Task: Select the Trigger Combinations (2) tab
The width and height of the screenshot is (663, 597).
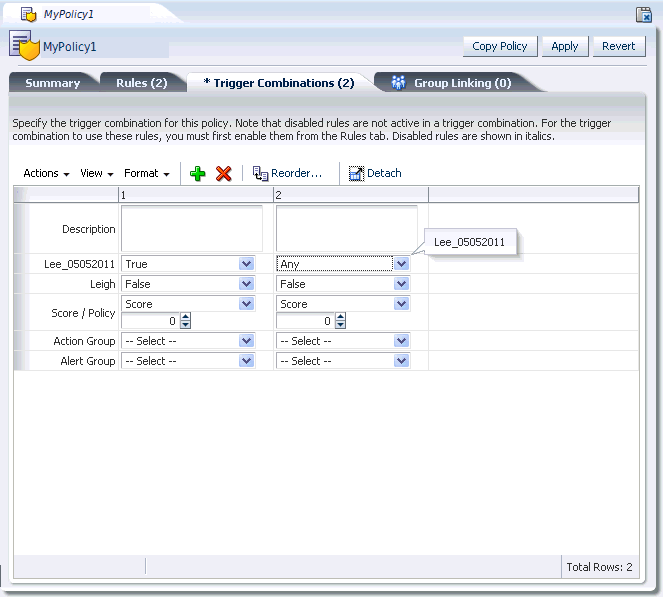Action: point(279,83)
